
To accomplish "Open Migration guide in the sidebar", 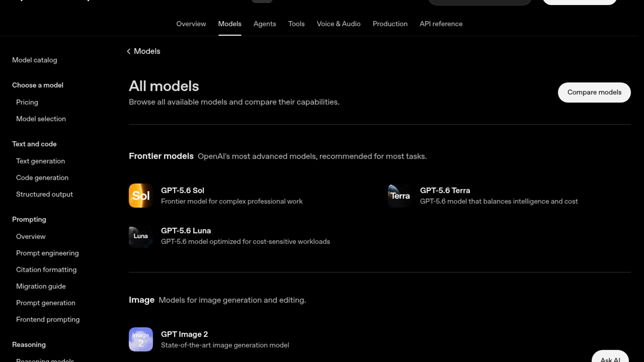I will pyautogui.click(x=41, y=286).
